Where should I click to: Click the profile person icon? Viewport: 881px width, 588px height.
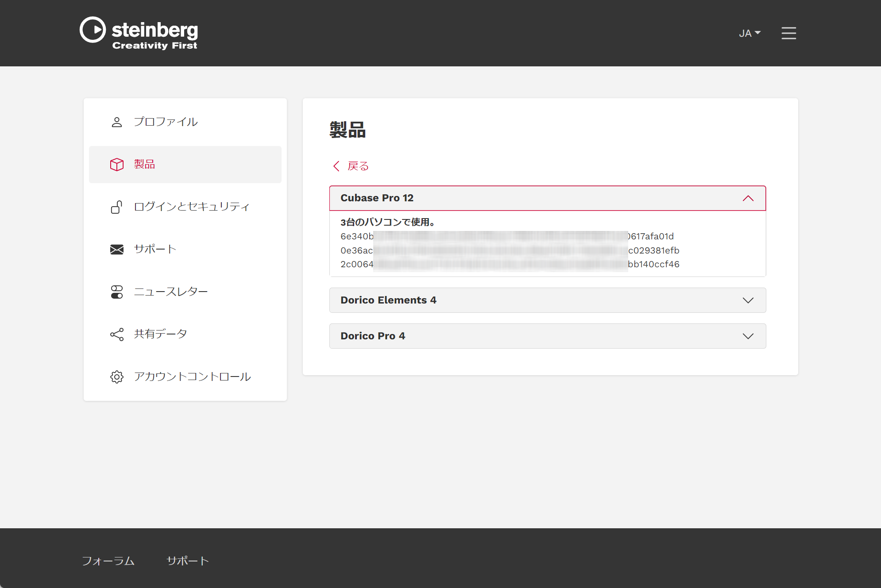[117, 122]
